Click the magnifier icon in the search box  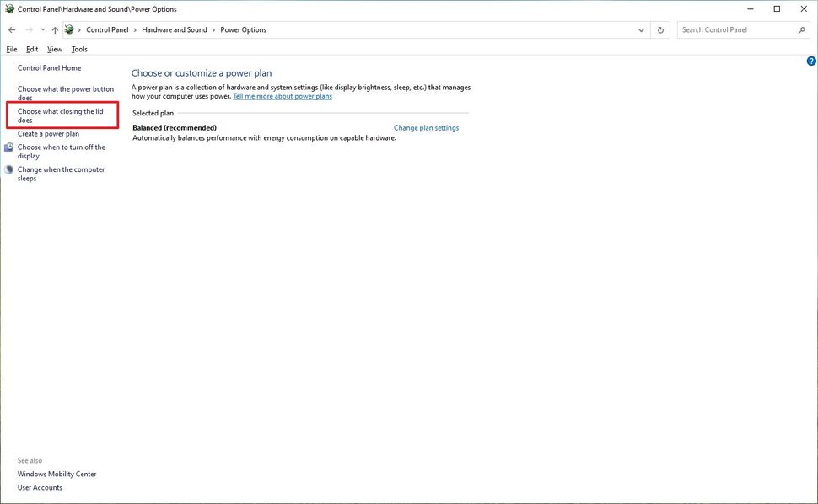801,30
